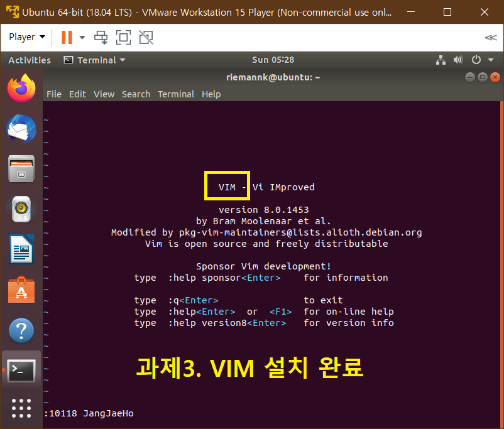Show Applications grid at dock bottom
Viewport: 504px width, 429px height.
click(21, 408)
